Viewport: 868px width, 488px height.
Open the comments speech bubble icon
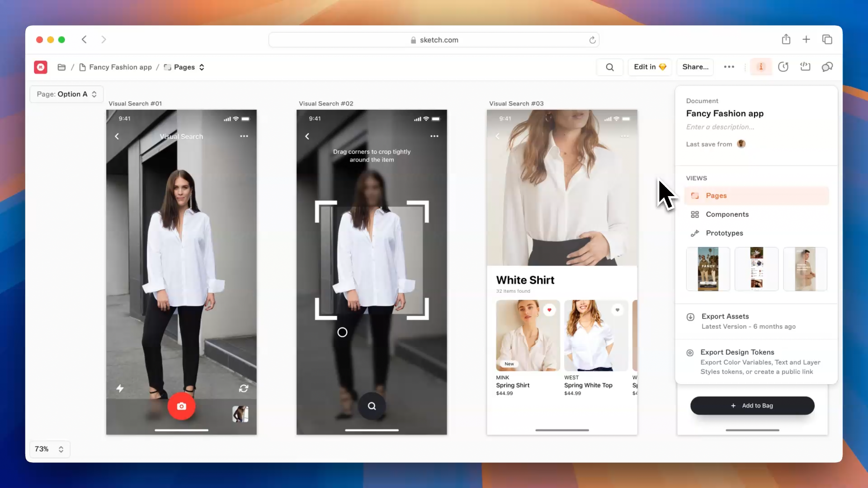(827, 67)
